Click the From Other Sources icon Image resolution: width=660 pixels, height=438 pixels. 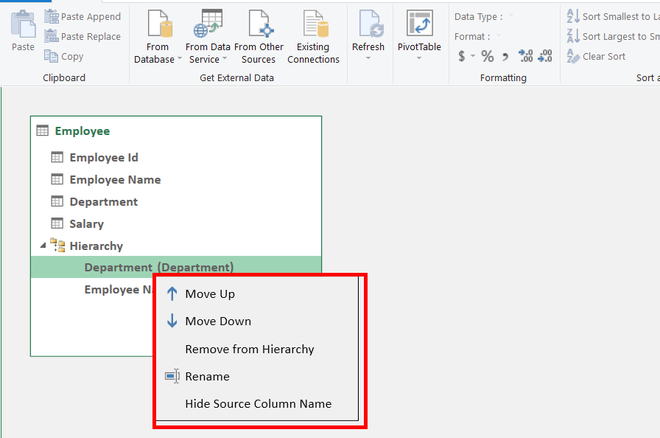tap(259, 24)
